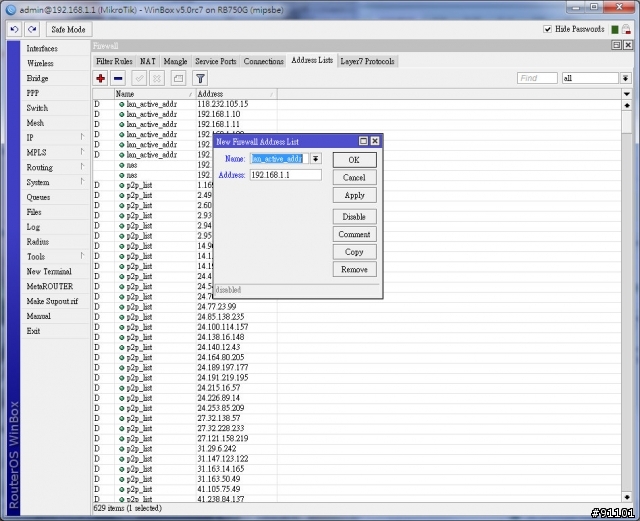The width and height of the screenshot is (640, 521).
Task: Sort by the Name column header
Action: coord(155,94)
